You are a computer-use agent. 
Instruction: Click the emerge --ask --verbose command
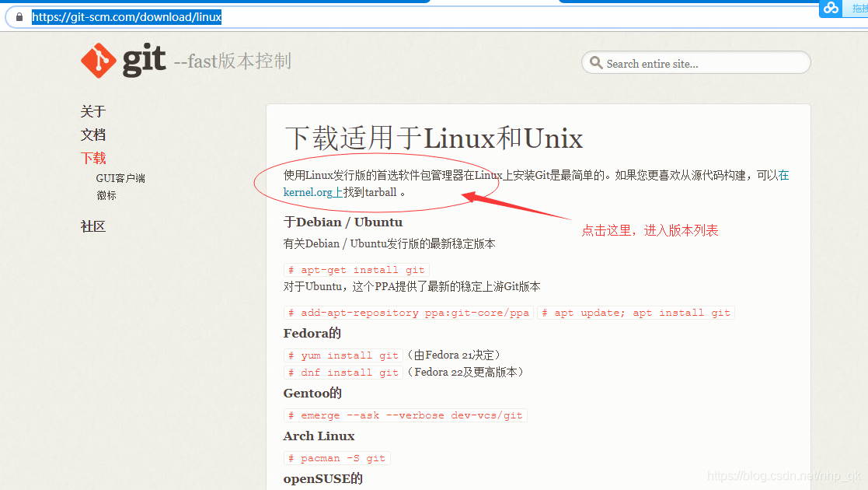click(405, 415)
